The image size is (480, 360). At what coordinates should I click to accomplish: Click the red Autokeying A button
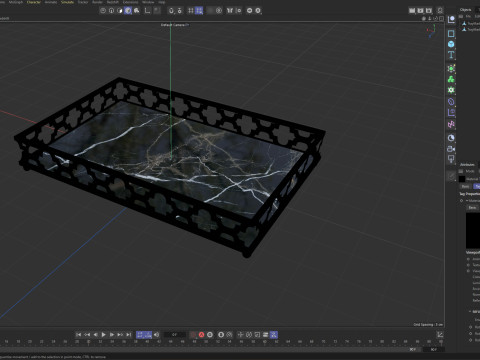tap(201, 334)
